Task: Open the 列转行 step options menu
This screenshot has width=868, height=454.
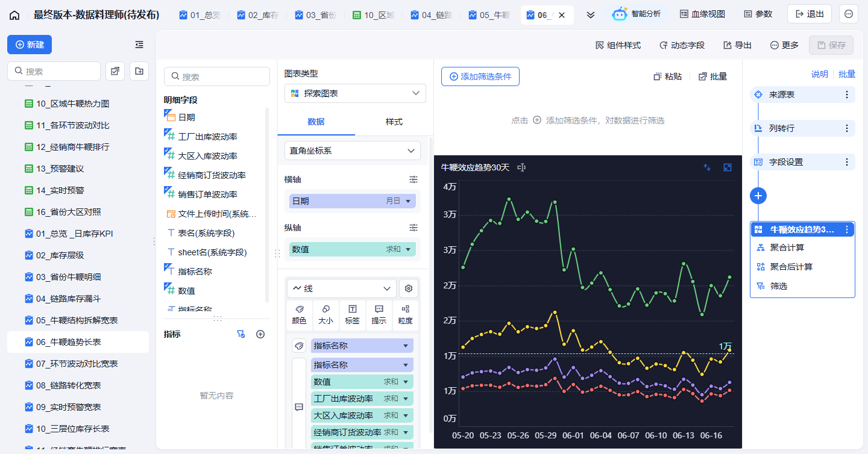Action: click(847, 128)
